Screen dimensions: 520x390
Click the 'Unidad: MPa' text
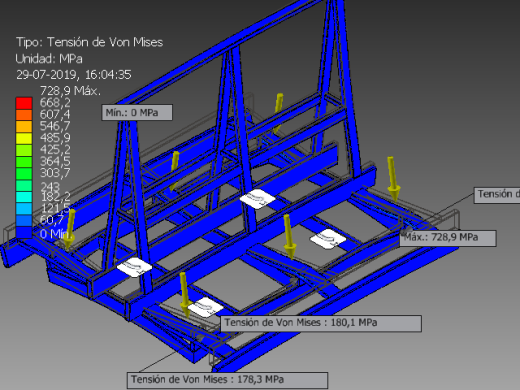[49, 59]
